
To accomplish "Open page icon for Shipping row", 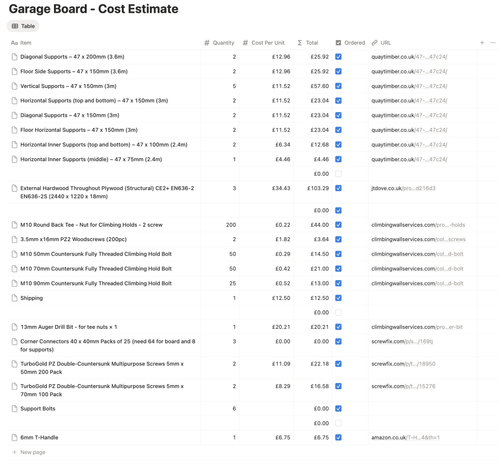I will pos(14,298).
